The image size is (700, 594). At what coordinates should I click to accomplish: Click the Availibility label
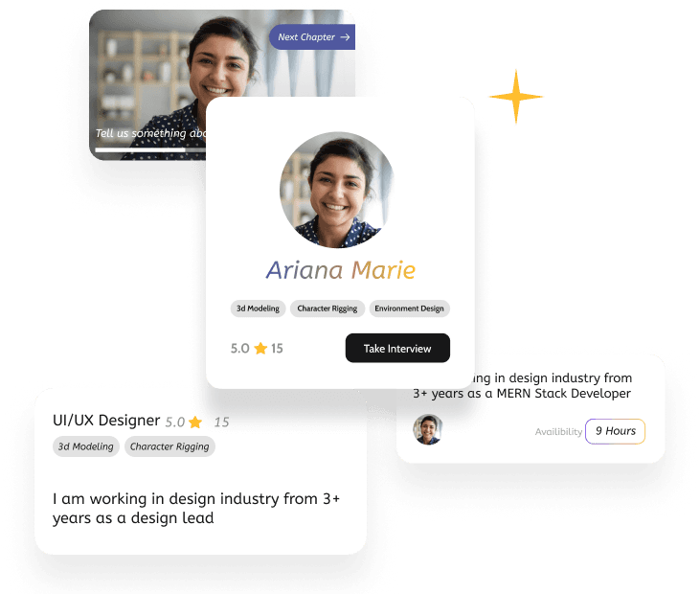coord(558,432)
